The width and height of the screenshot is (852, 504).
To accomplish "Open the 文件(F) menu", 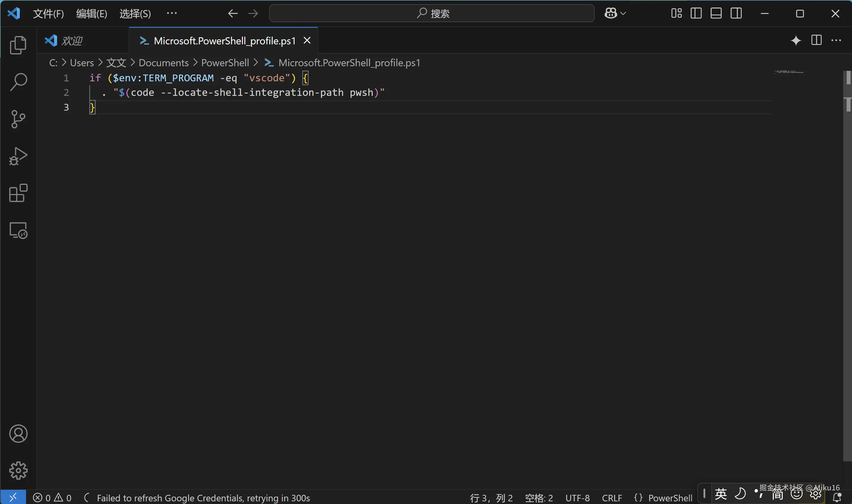I will [x=48, y=14].
